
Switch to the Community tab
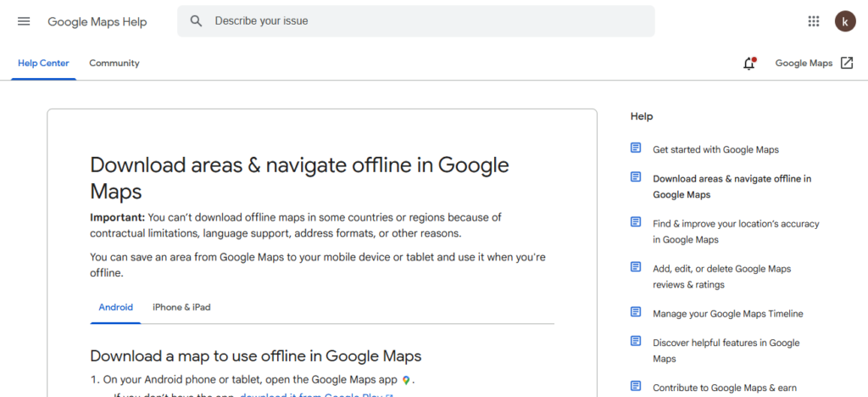[x=114, y=63]
